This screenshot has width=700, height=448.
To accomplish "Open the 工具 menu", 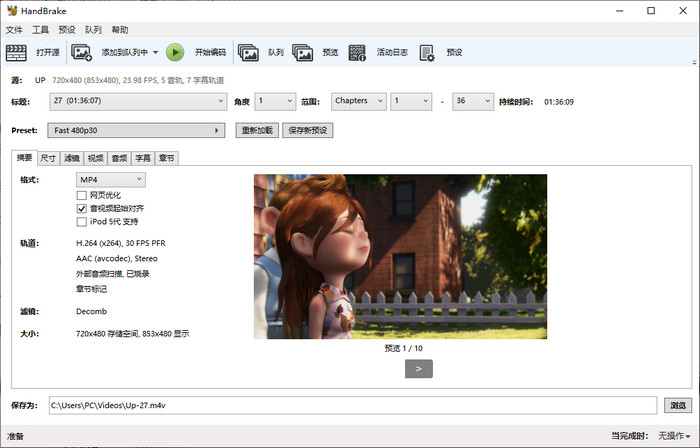I will [40, 30].
